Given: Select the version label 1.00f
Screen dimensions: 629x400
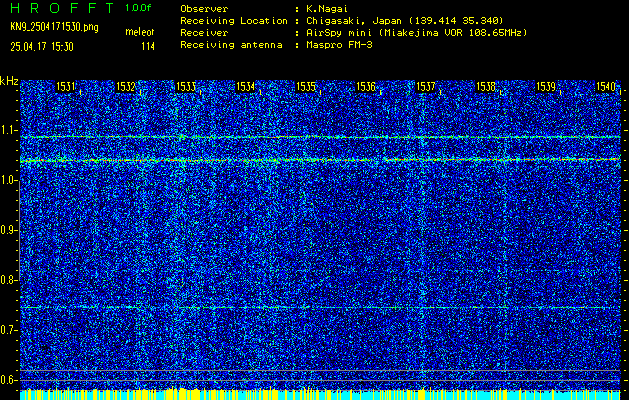Looking at the screenshot, I should 138,8.
